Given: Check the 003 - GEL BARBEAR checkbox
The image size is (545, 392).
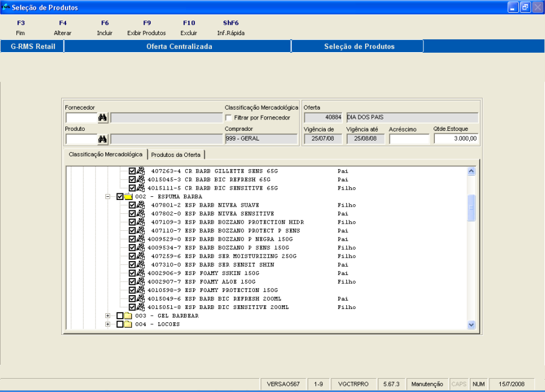Looking at the screenshot, I should (x=120, y=316).
